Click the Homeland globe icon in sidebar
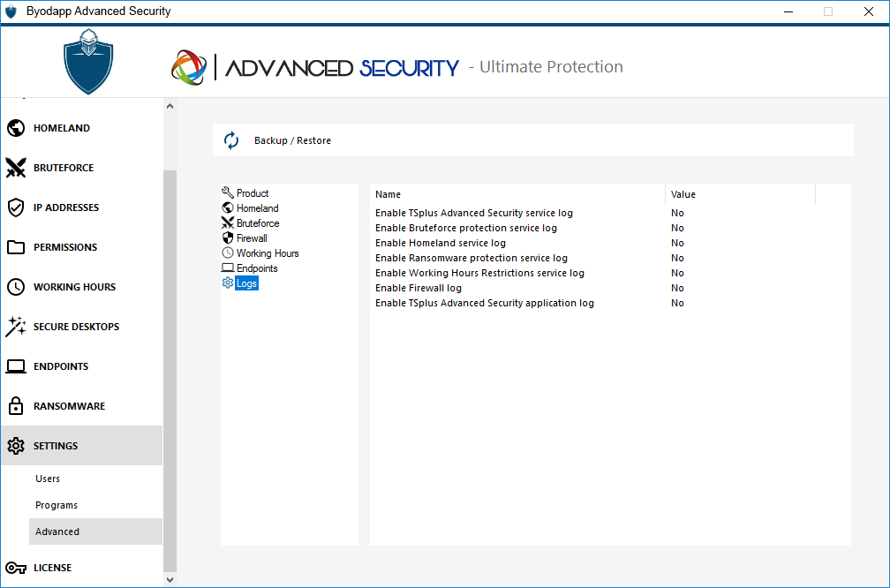 coord(16,128)
